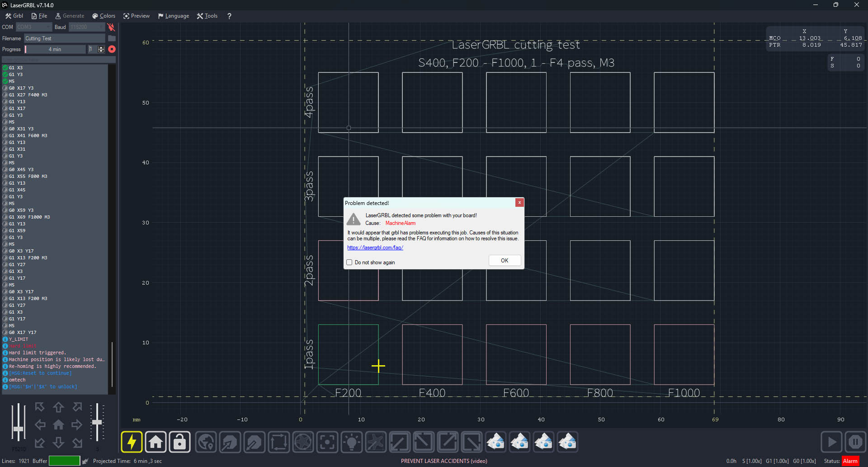Click OK in the Problem detected dialog
This screenshot has height=467, width=868.
tap(505, 261)
